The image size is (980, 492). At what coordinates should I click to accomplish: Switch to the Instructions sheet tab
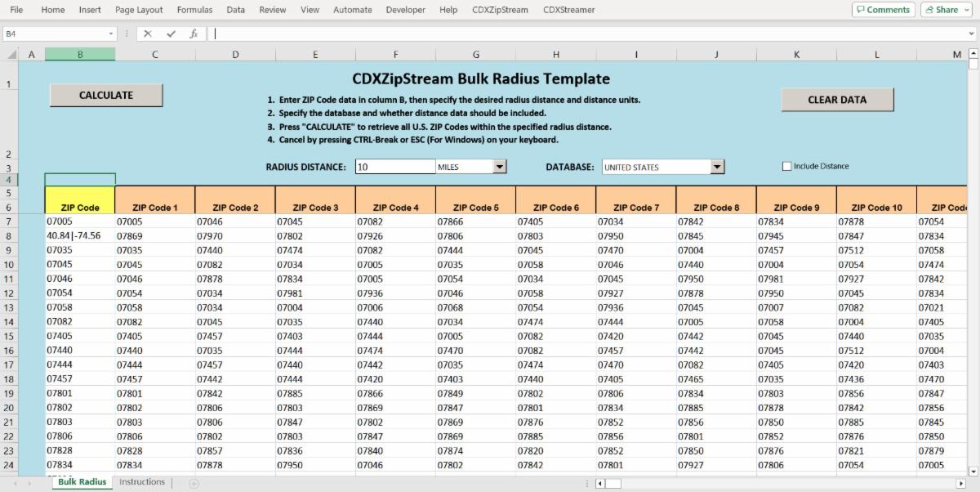pos(142,482)
